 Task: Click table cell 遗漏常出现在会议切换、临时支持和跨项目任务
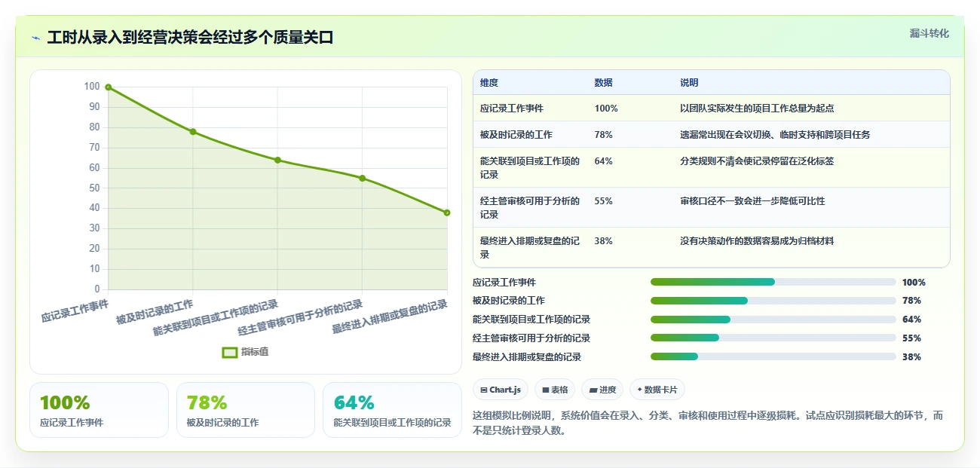coord(775,135)
